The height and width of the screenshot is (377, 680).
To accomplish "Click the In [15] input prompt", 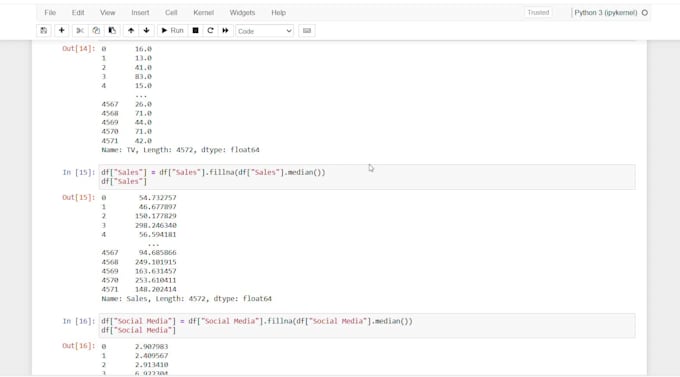I will point(78,172).
